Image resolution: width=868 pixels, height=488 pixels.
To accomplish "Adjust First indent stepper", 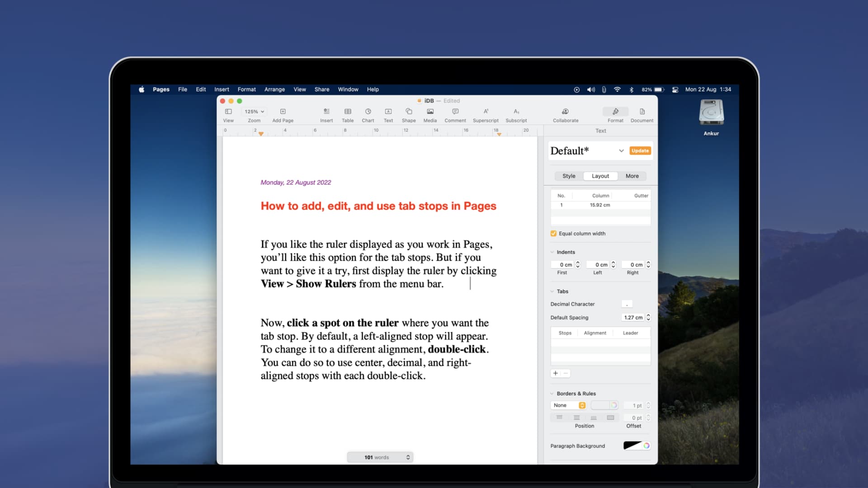I will (578, 265).
